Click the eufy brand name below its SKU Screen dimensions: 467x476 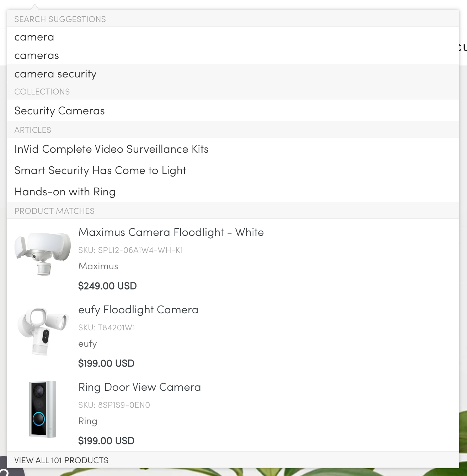point(87,344)
